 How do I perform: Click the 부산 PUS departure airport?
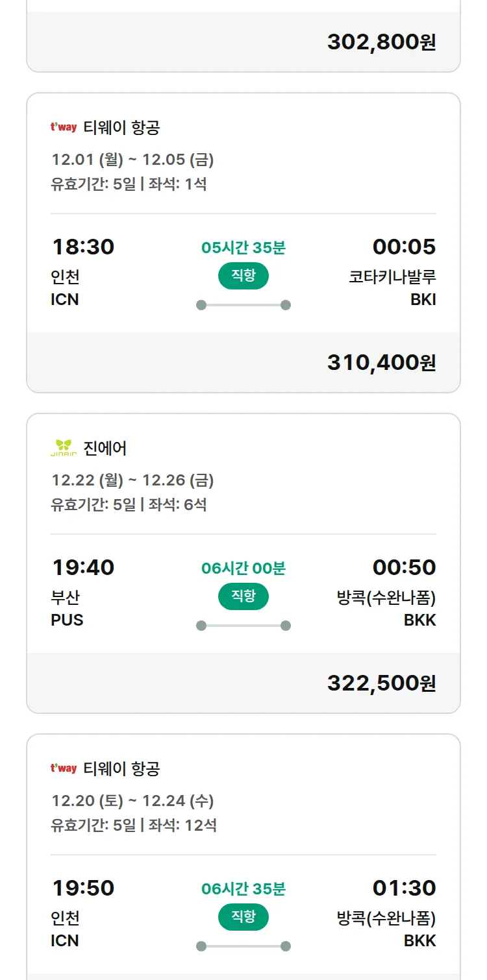[67, 608]
